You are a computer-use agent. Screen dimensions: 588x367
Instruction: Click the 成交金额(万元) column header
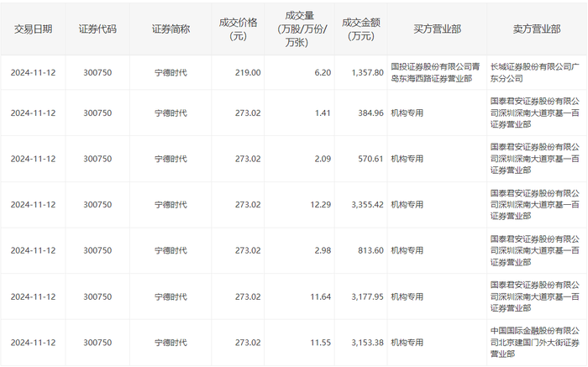click(360, 29)
